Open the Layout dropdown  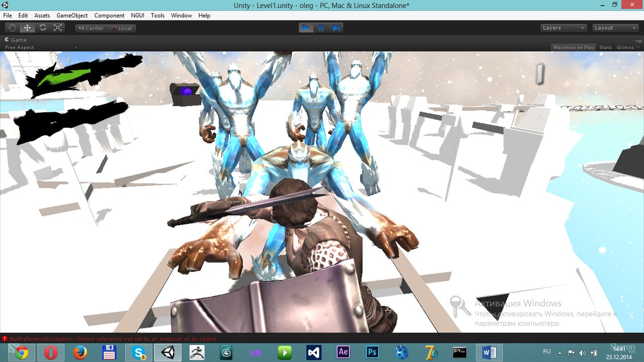pos(615,28)
